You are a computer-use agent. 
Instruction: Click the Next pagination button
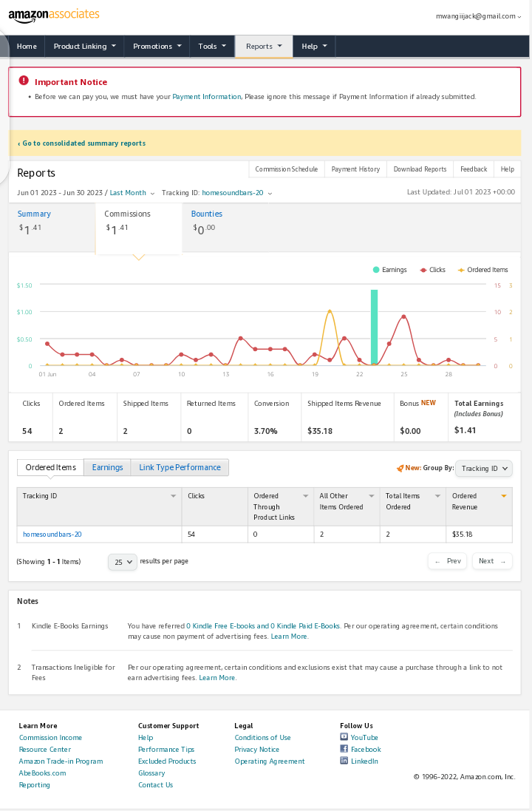492,561
